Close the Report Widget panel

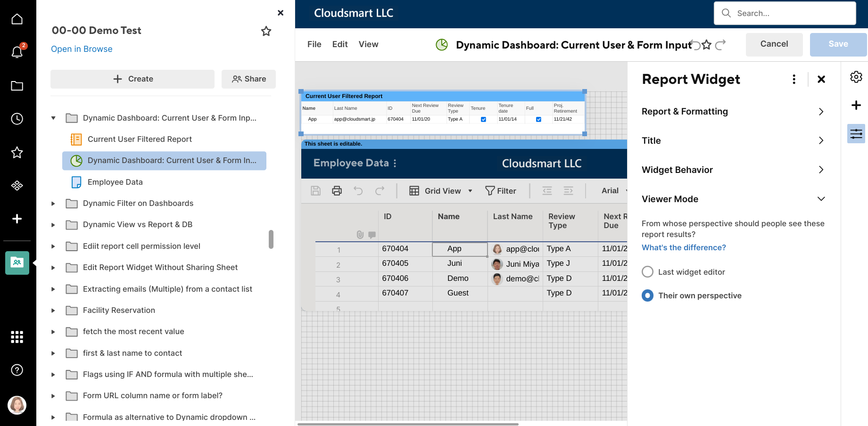coord(821,79)
